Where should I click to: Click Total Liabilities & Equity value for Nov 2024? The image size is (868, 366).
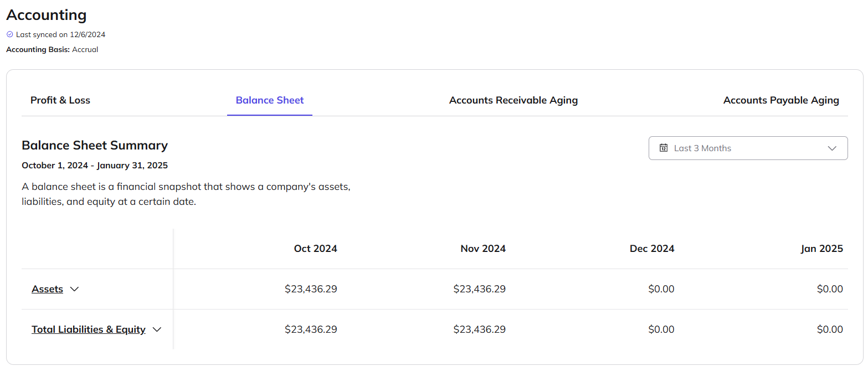click(x=480, y=329)
